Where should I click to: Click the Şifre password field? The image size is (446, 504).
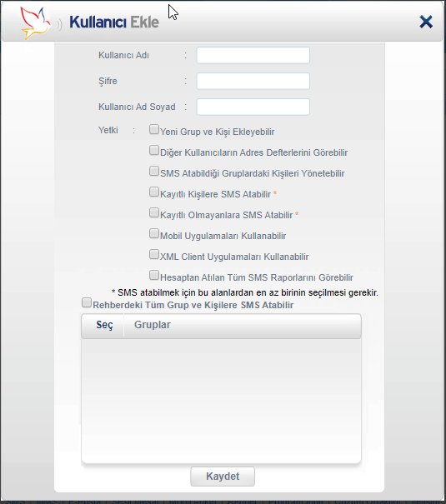point(253,81)
